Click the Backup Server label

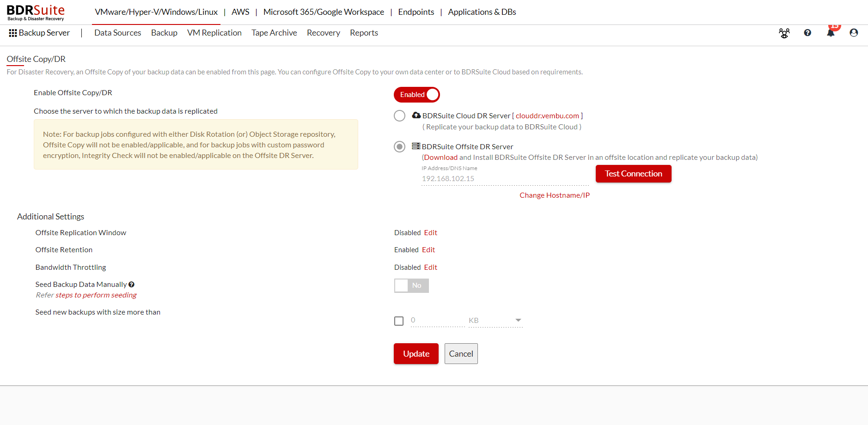click(44, 33)
